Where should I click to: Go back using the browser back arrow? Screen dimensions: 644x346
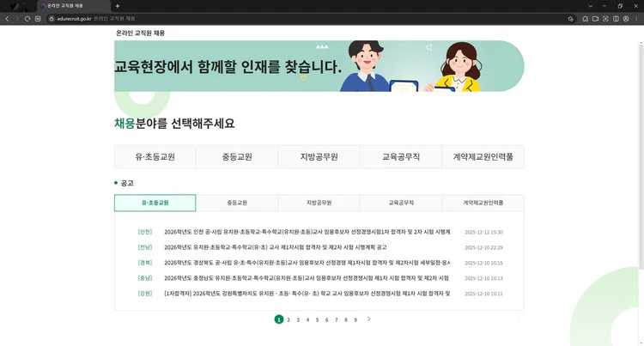pos(7,18)
